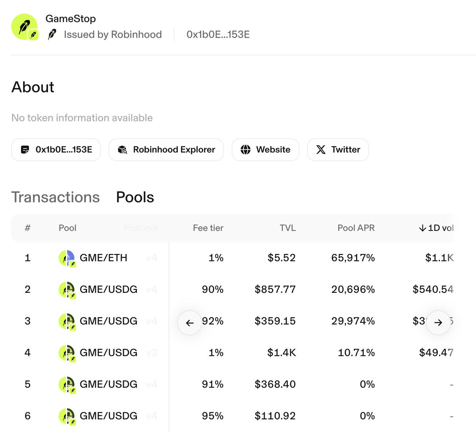Click the contract icon before 0x1b0E...153E
The width and height of the screenshot is (476, 448).
click(25, 150)
